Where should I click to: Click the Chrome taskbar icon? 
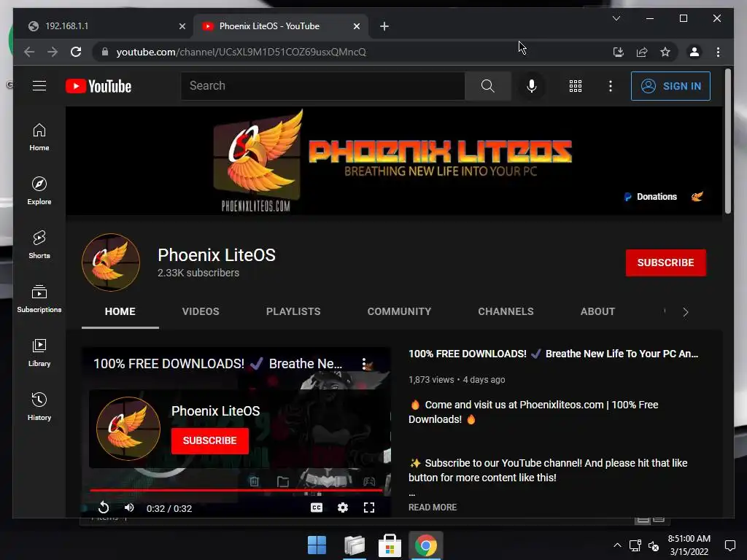[x=426, y=545]
